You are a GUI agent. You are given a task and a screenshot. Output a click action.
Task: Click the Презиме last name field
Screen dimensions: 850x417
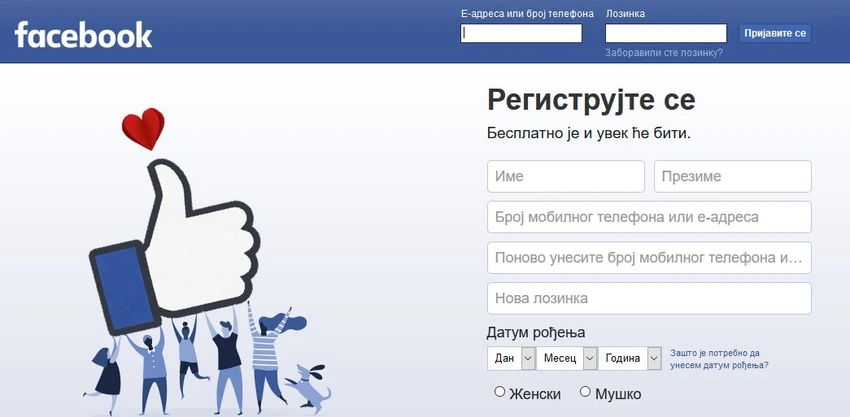733,176
